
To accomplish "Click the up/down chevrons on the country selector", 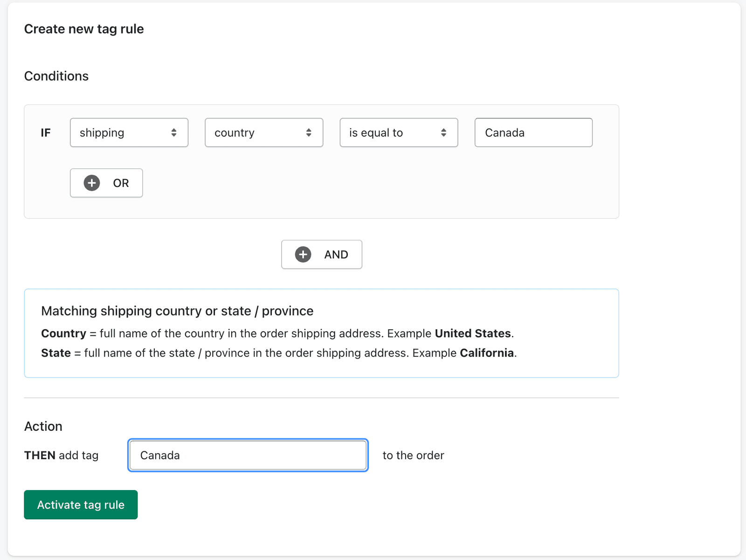I will point(309,132).
